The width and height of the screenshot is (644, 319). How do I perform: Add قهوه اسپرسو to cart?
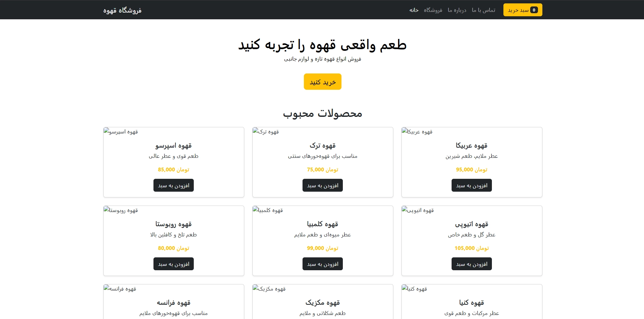tap(173, 185)
